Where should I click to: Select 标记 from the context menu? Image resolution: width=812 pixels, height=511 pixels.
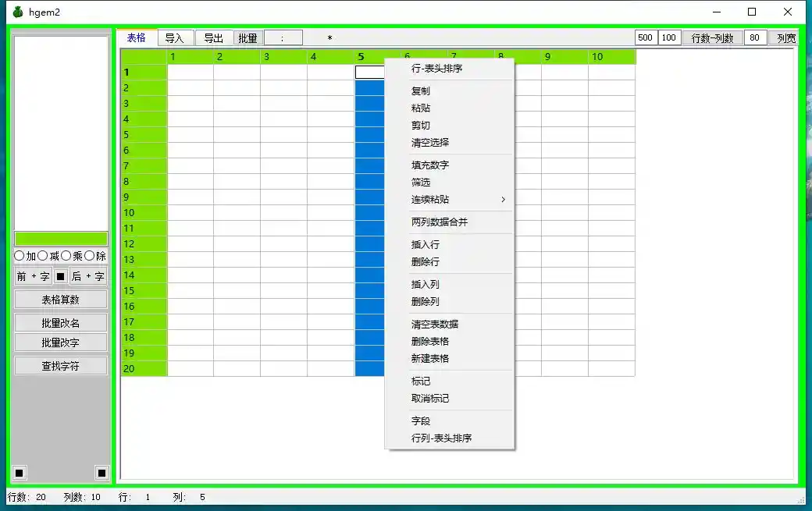coord(450,381)
